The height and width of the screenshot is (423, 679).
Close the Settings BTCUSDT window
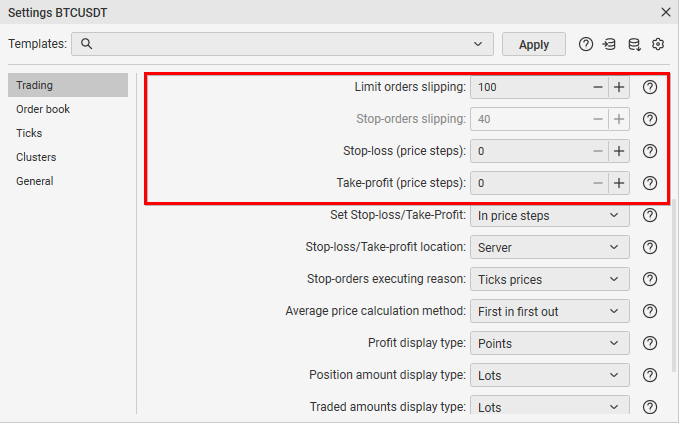pos(666,12)
